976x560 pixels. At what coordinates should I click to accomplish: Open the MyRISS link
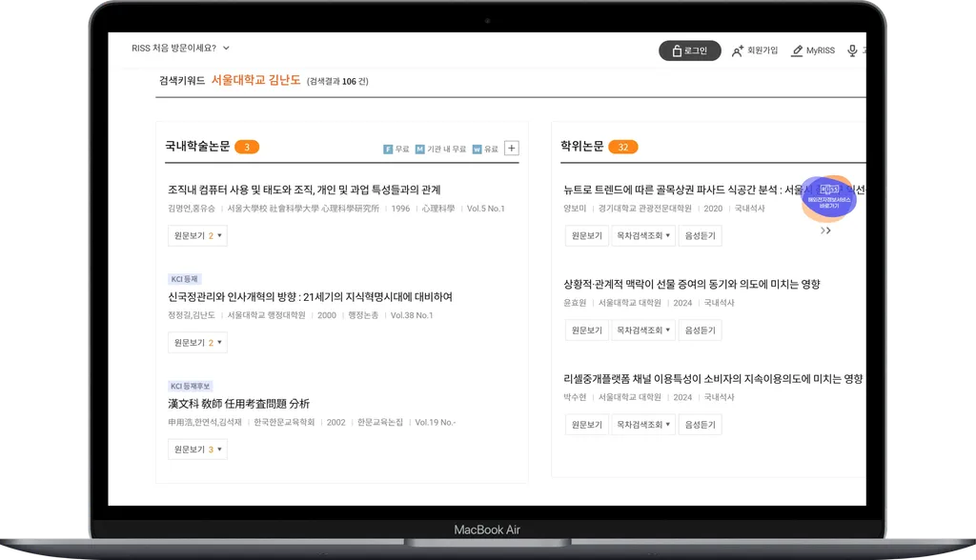[x=821, y=50]
